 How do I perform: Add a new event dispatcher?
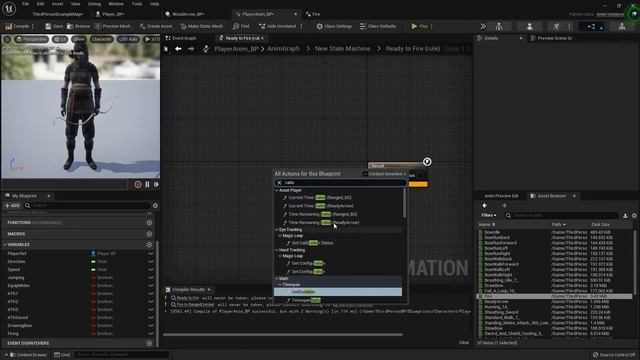click(x=149, y=343)
